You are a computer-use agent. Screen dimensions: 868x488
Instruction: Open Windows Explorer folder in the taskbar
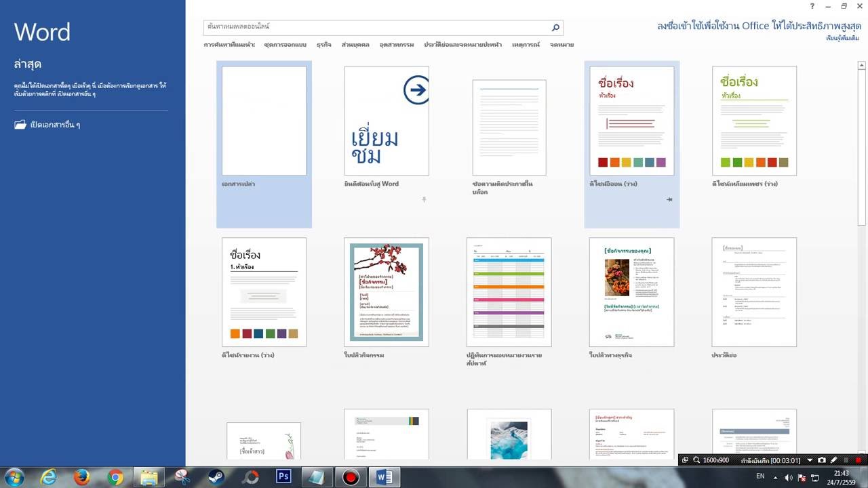coord(149,477)
